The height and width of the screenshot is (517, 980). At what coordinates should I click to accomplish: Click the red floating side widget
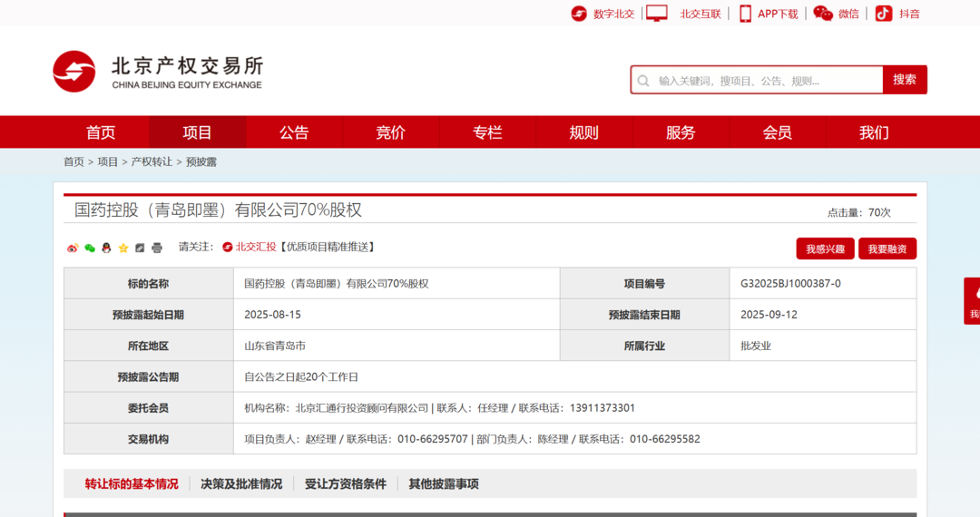click(972, 301)
